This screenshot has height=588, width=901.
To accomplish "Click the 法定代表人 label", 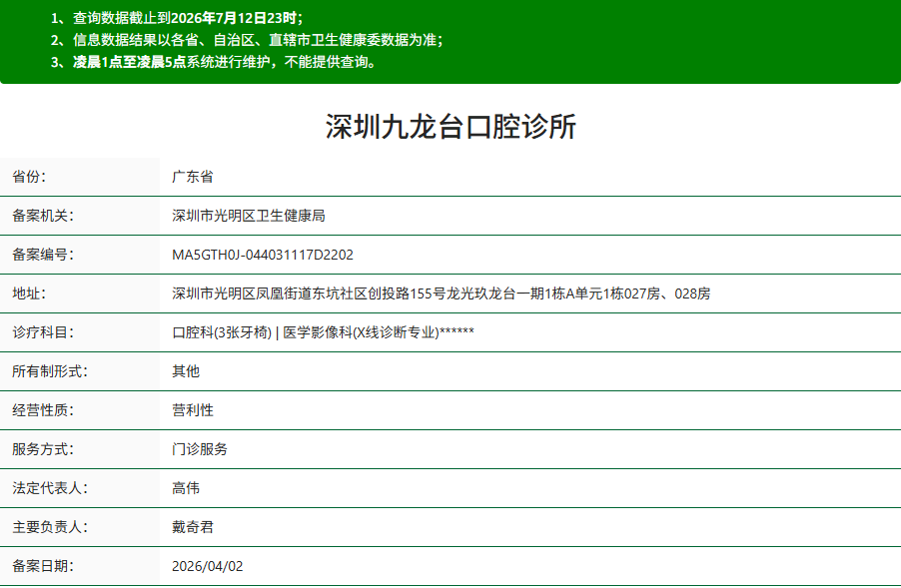I will (50, 488).
